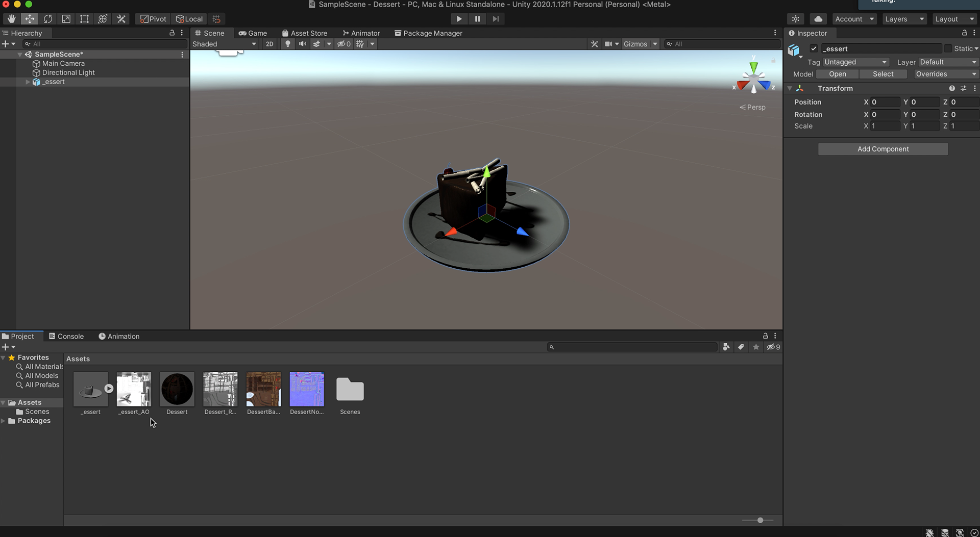Screen dimensions: 980x537
Task: Switch Persp projection mode
Action: (x=752, y=107)
